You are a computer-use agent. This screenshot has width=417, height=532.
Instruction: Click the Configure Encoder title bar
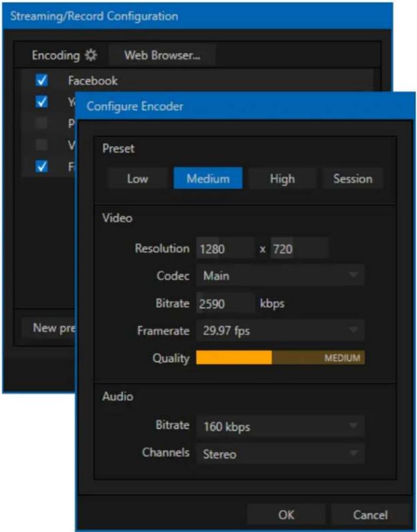[x=245, y=106]
